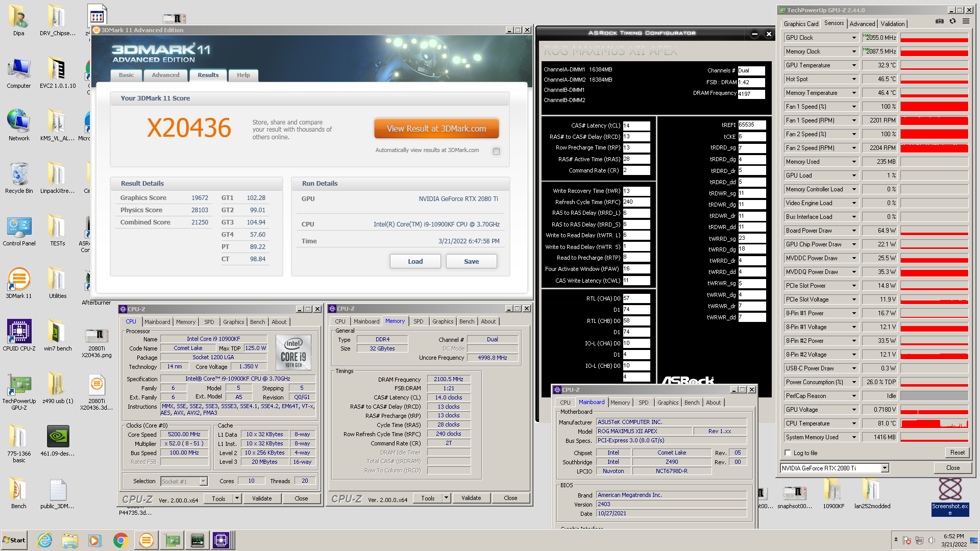Open the Help tab in 3DMark 11
The width and height of the screenshot is (980, 551).
coord(243,75)
